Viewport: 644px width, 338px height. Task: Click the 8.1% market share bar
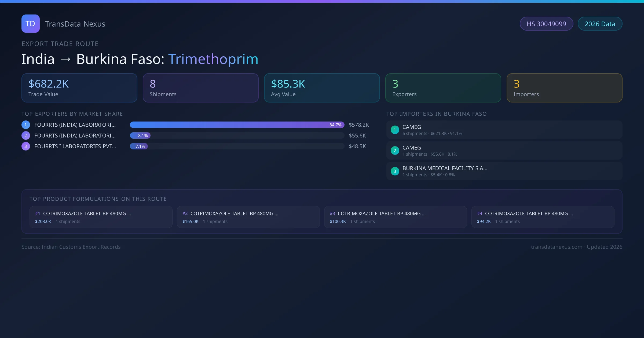point(140,135)
